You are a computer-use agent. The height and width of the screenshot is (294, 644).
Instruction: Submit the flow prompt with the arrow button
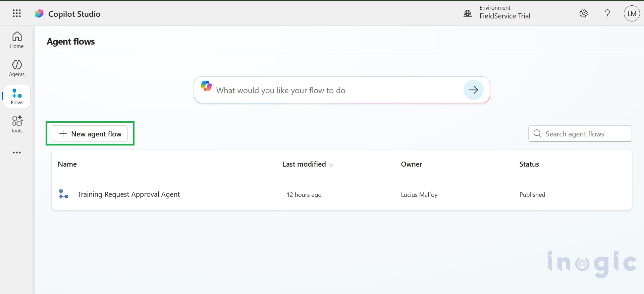pos(473,90)
